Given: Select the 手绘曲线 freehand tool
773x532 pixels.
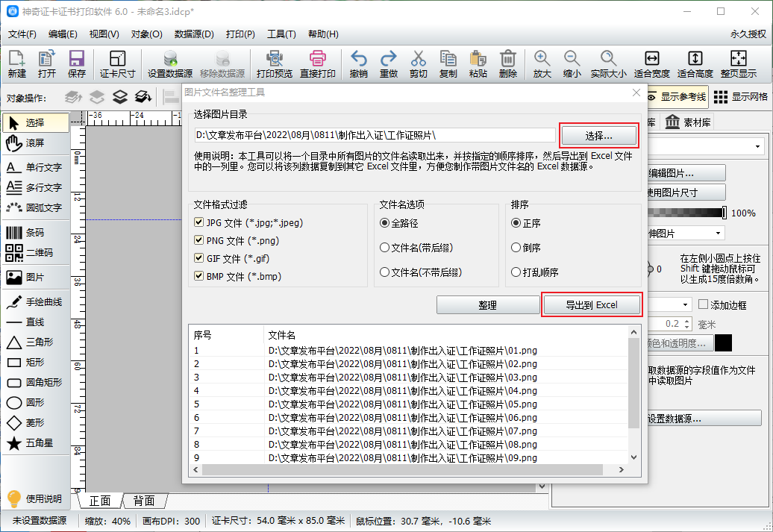Looking at the screenshot, I should (x=36, y=302).
